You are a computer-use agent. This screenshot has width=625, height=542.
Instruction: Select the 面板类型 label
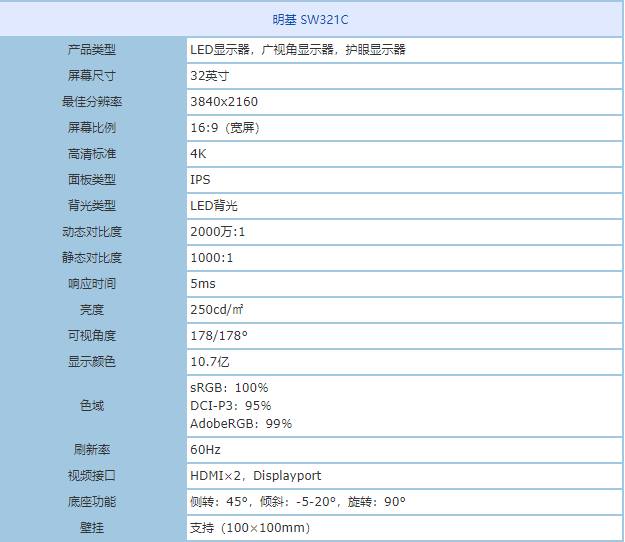point(92,180)
